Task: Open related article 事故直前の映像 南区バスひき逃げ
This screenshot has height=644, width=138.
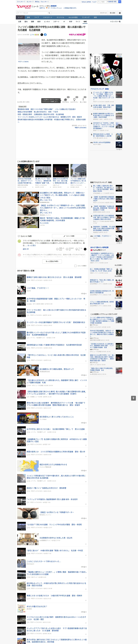Action: [47, 109]
